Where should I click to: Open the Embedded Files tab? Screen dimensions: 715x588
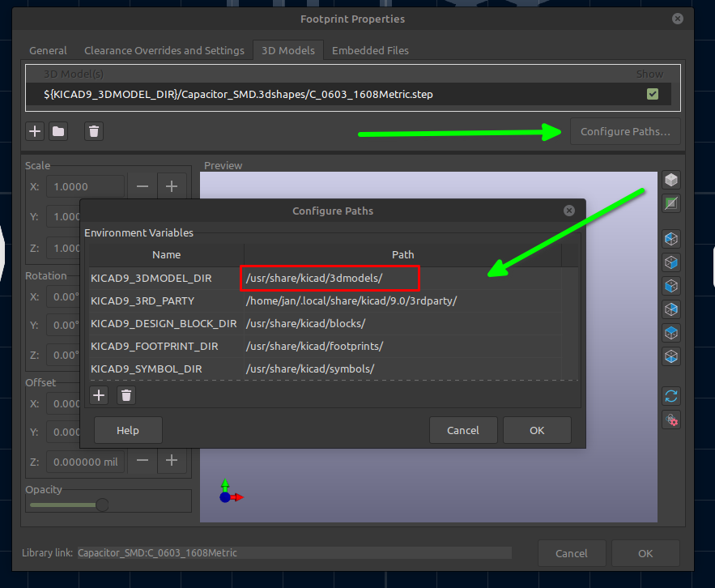pyautogui.click(x=370, y=51)
